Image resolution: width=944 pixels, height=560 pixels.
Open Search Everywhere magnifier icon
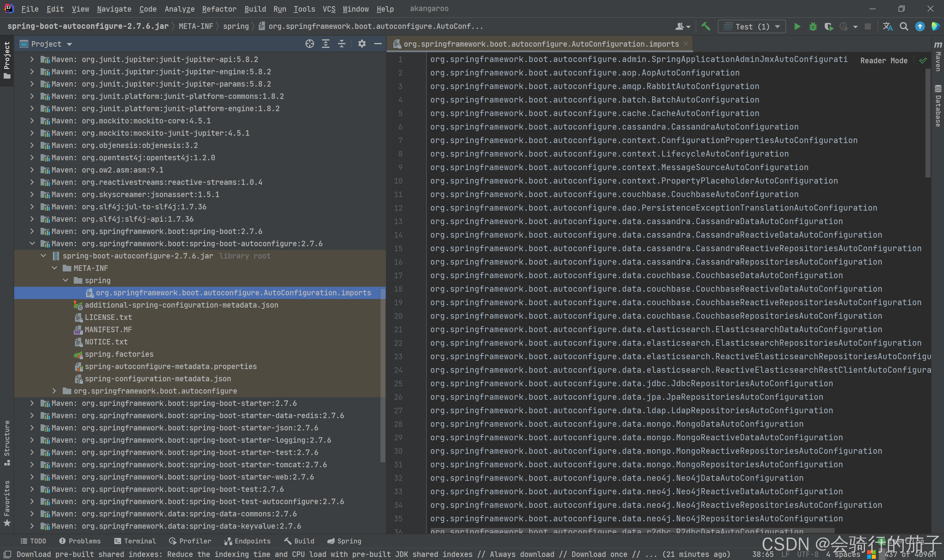click(x=904, y=26)
